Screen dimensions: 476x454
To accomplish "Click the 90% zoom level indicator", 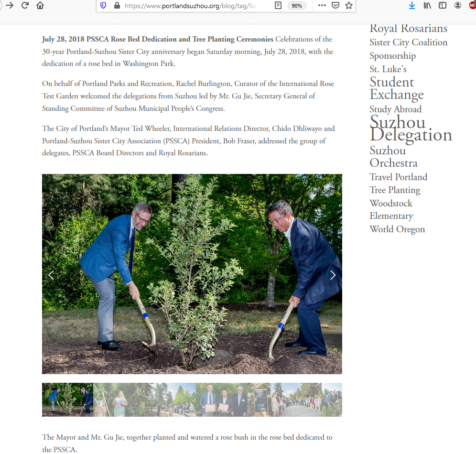I will coord(297,6).
